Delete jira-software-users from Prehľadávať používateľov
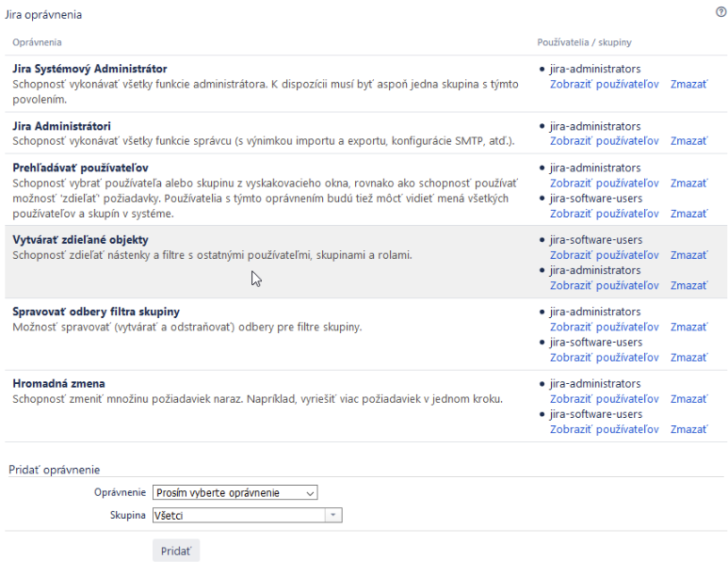 688,214
